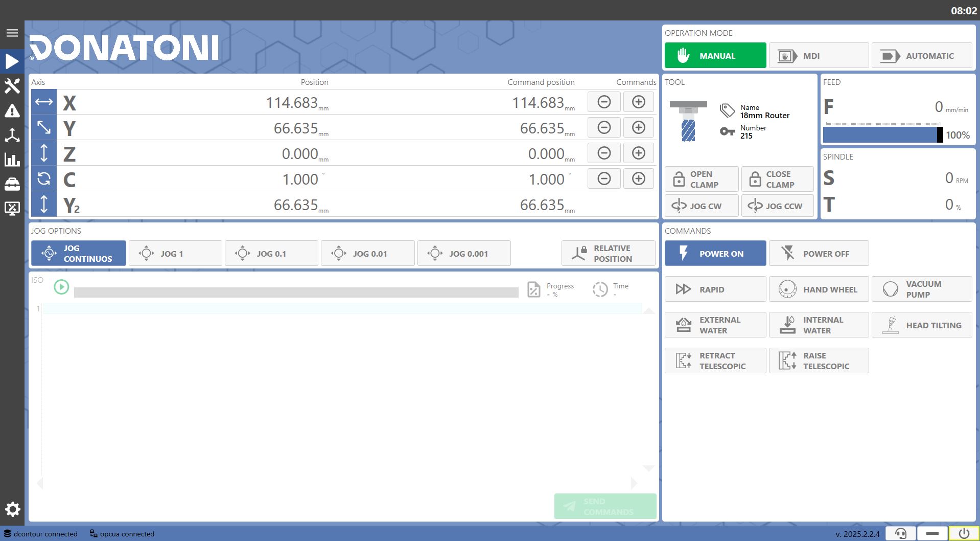Open the run/play page in the sidebar
980x541 pixels.
(12, 61)
